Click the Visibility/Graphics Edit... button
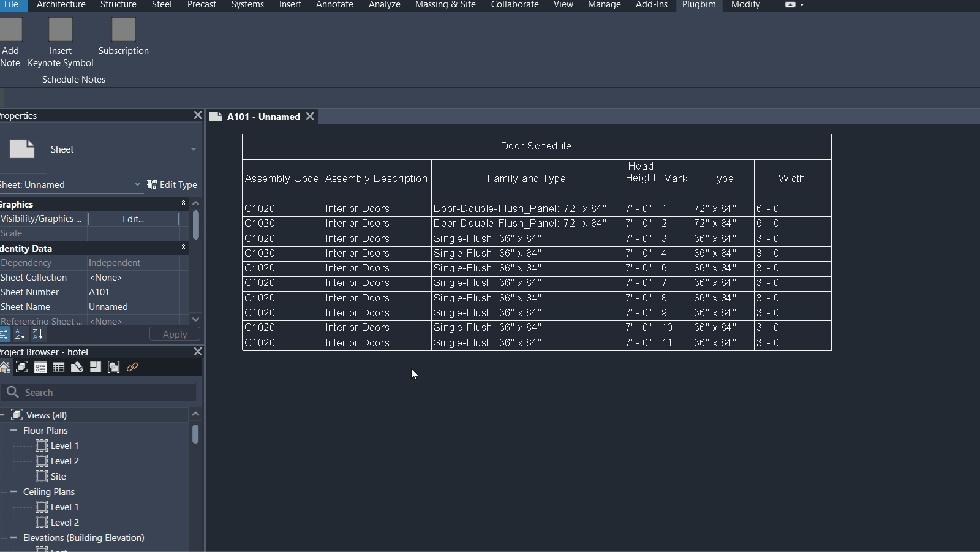980x552 pixels. pyautogui.click(x=134, y=219)
